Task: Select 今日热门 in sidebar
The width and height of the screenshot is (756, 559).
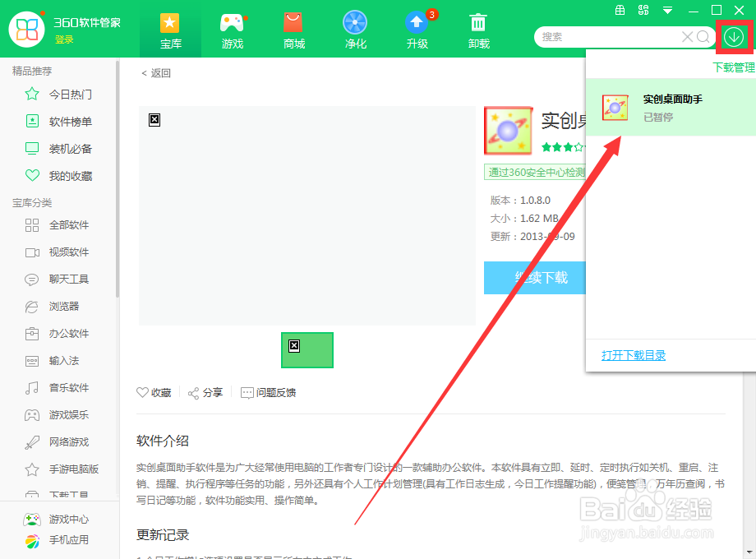Action: 58,94
